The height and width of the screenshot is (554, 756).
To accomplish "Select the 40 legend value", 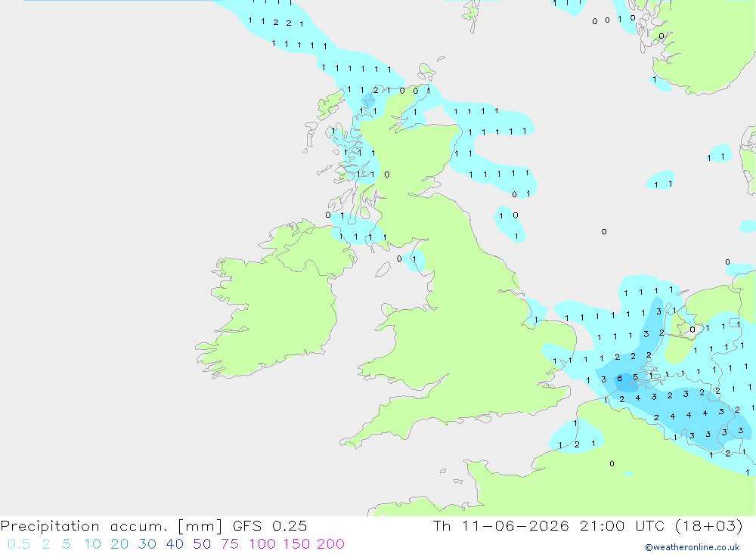I will pyautogui.click(x=175, y=544).
